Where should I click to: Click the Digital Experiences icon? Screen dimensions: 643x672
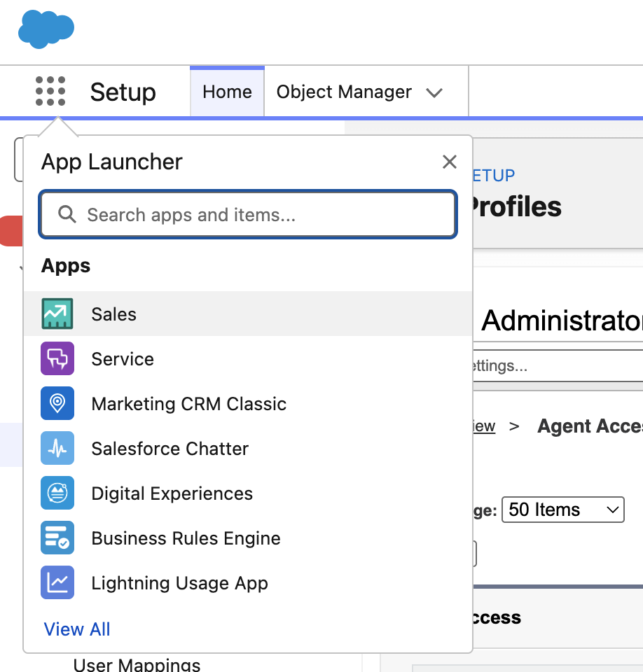(x=57, y=493)
